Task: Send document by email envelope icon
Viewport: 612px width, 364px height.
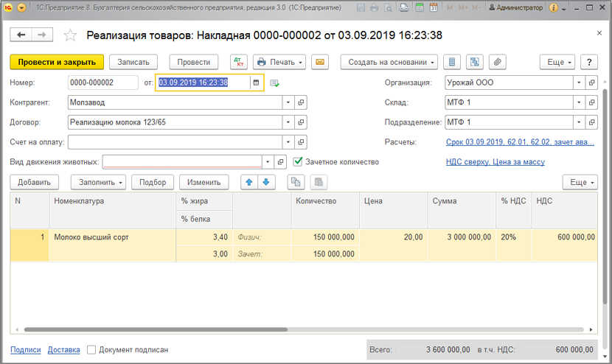Action: click(320, 62)
